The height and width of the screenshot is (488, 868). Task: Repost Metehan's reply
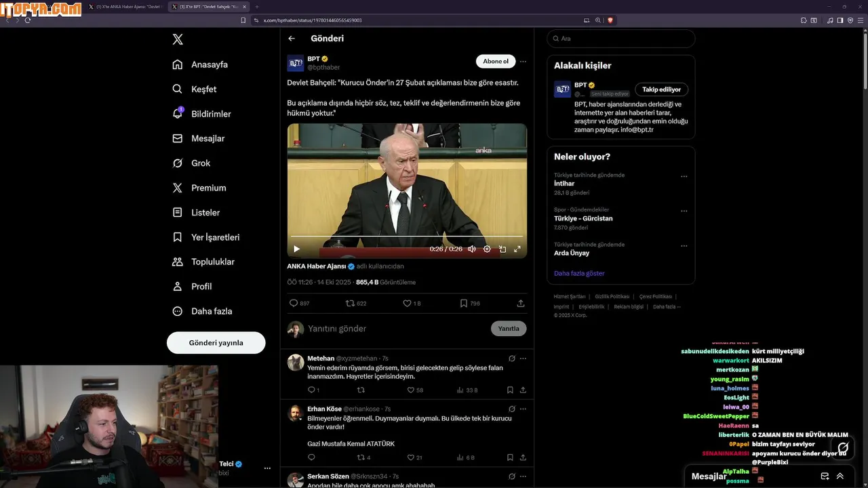(361, 390)
